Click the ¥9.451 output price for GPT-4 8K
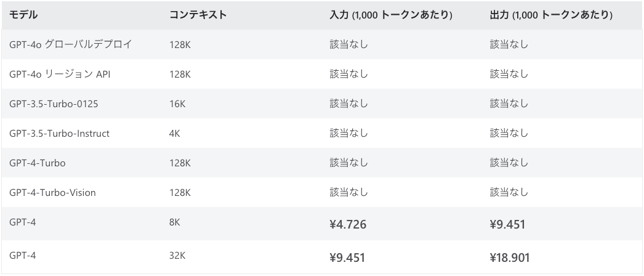 point(508,224)
